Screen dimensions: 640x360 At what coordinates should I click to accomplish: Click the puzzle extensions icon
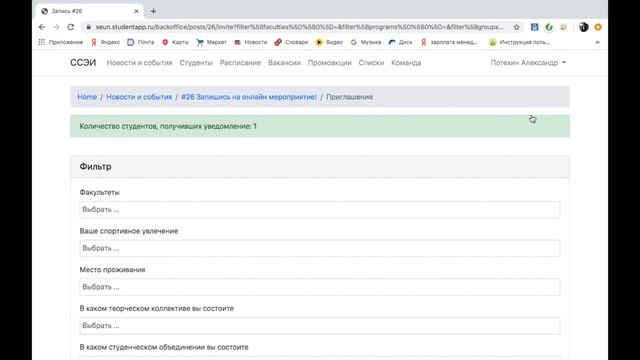(x=564, y=27)
